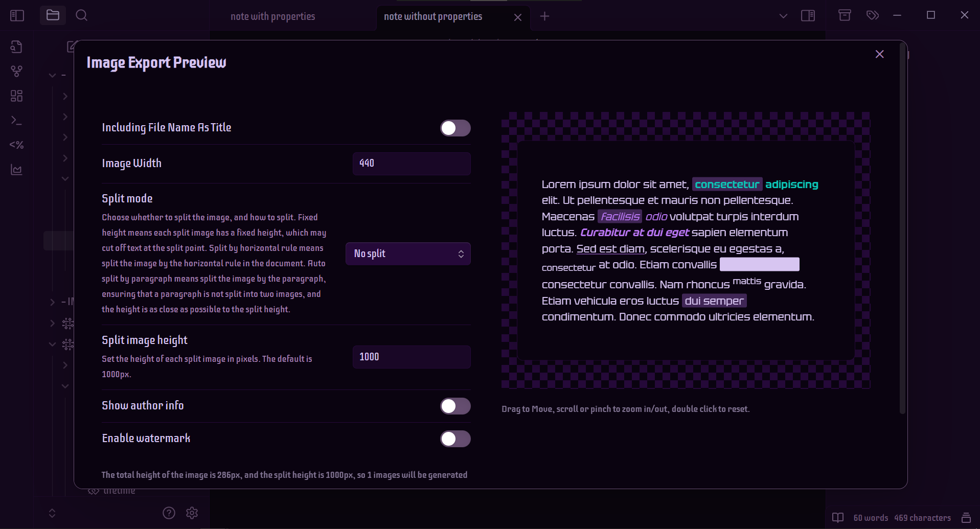Open the search magnifier icon
Viewport: 980px width, 529px height.
tap(81, 15)
